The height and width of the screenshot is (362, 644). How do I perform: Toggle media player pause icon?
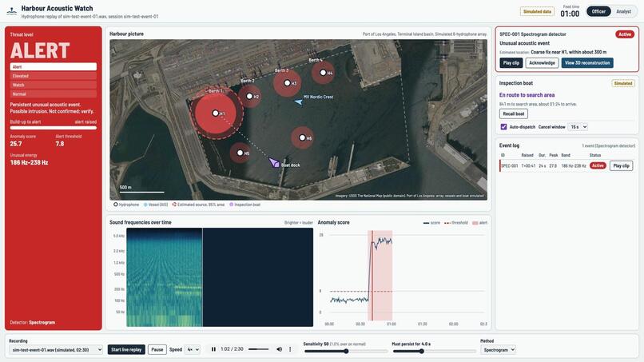tap(213, 349)
